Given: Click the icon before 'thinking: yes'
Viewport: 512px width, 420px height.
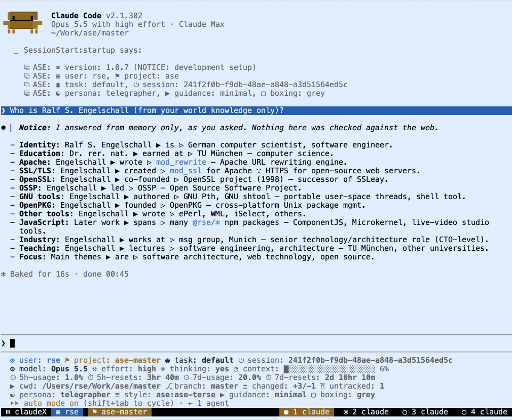Looking at the screenshot, I should pyautogui.click(x=163, y=369).
